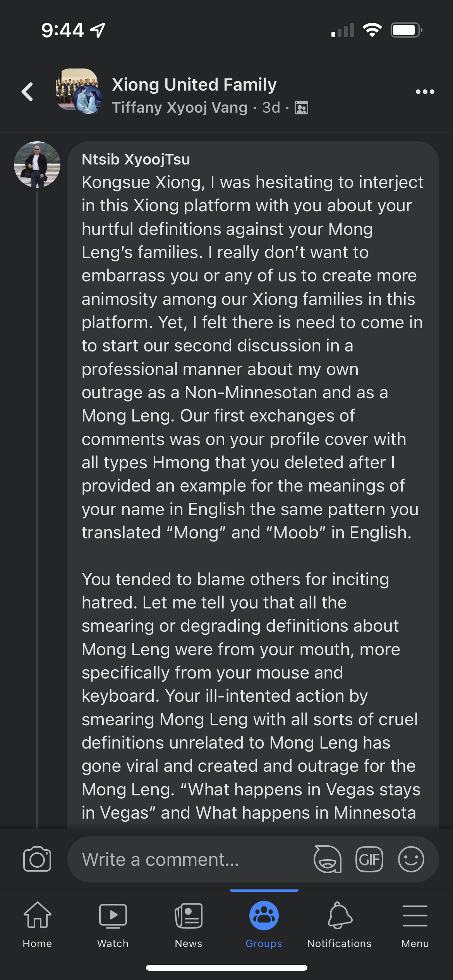Open Ntsib XyoojTsu's commenter name

coord(136,159)
